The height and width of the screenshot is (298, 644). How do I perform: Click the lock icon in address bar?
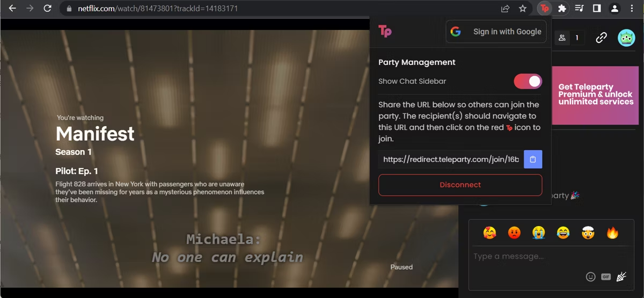(x=68, y=9)
